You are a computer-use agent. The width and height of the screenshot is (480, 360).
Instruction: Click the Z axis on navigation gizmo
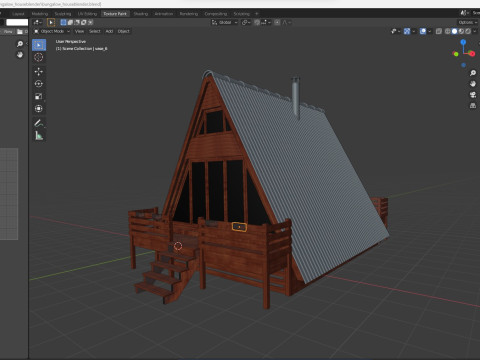(x=463, y=42)
